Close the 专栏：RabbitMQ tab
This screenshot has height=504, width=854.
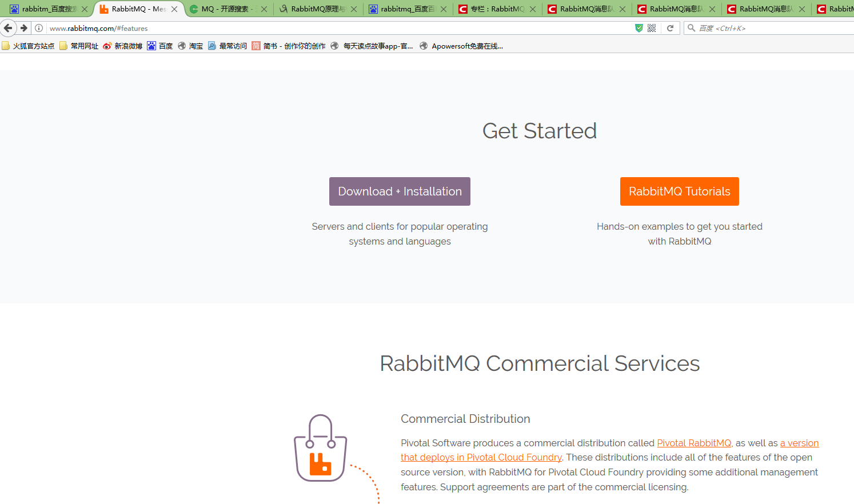(x=533, y=9)
